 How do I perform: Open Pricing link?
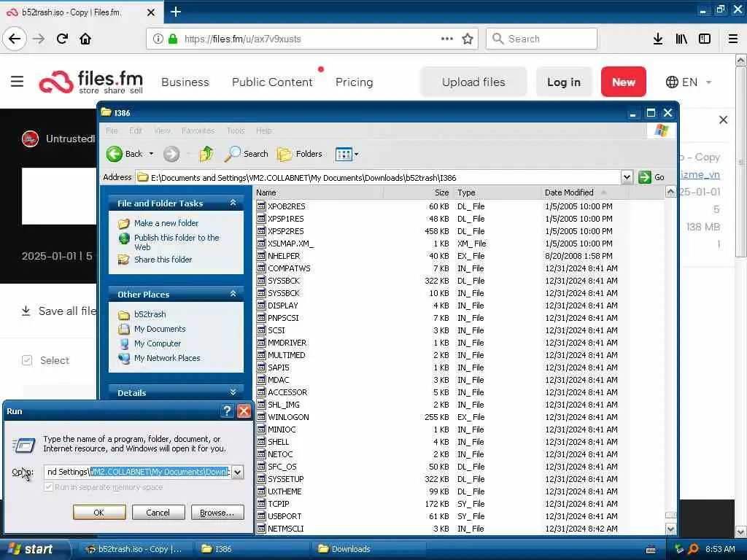pos(354,82)
